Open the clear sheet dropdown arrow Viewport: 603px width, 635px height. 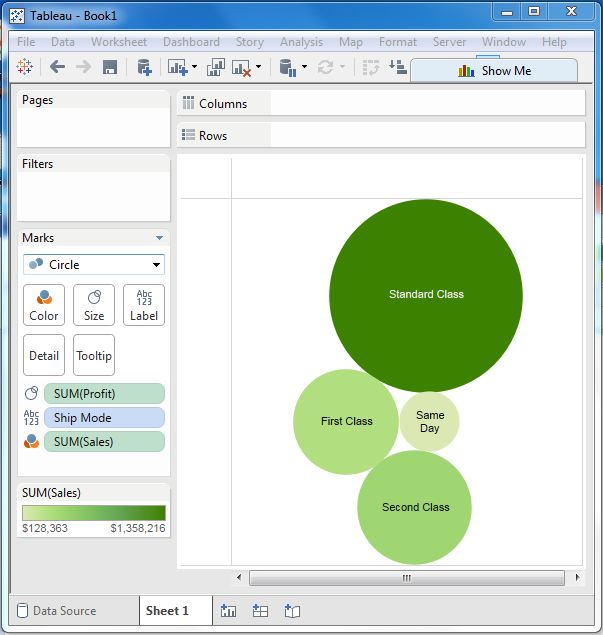pos(258,68)
